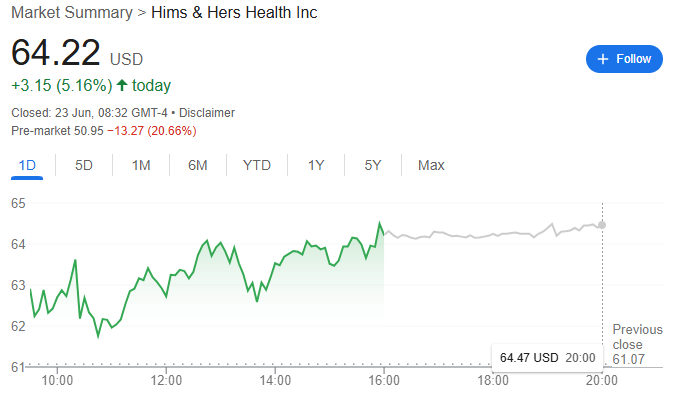Open the Market Summary breadcrumb link
The image size is (689, 399).
tap(72, 12)
